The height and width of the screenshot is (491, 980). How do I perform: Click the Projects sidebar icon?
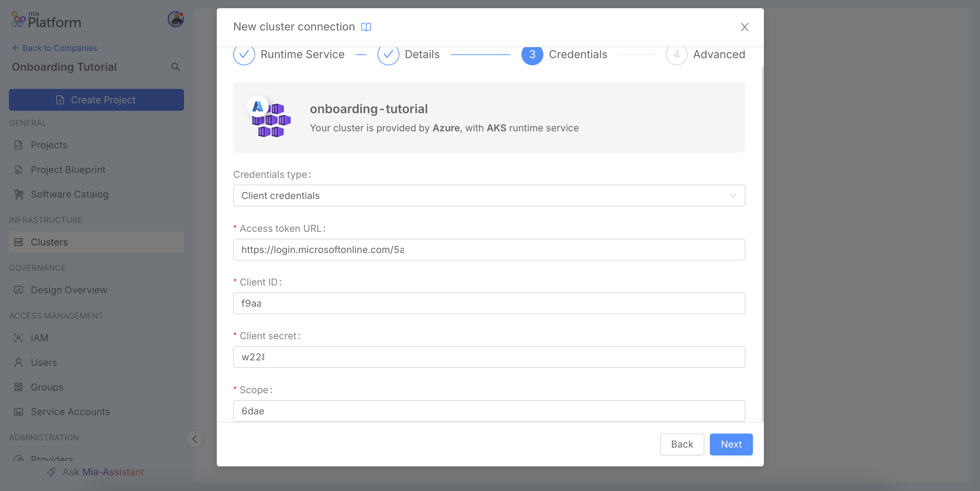coord(19,145)
